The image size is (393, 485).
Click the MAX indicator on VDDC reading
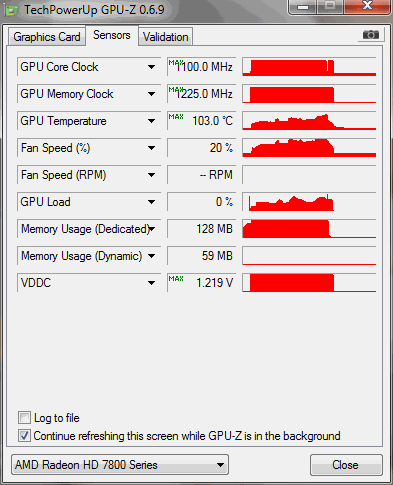(176, 279)
